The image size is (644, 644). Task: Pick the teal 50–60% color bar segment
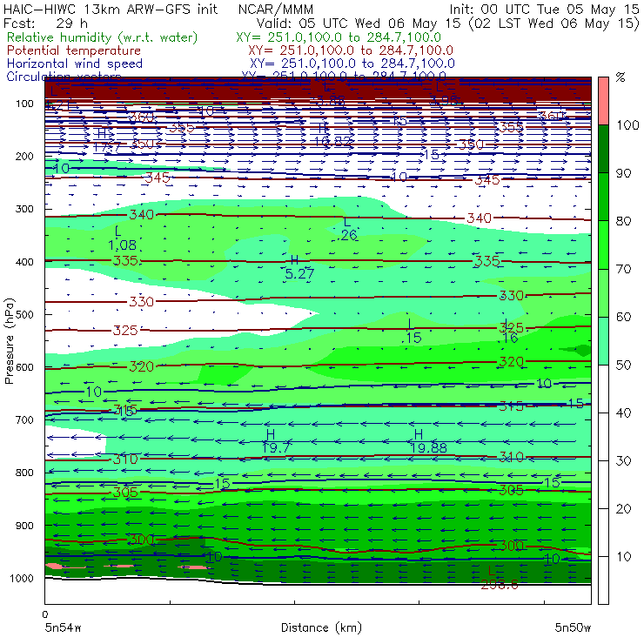pyautogui.click(x=603, y=341)
